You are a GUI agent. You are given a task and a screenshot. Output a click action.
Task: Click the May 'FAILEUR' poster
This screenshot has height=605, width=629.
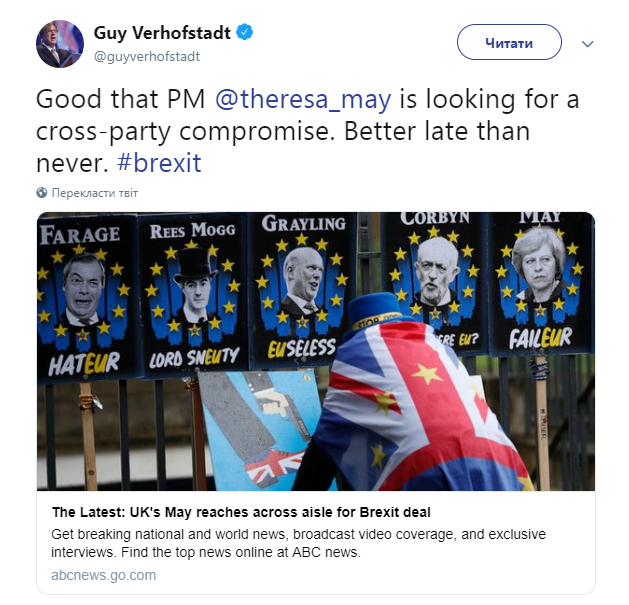click(x=540, y=285)
